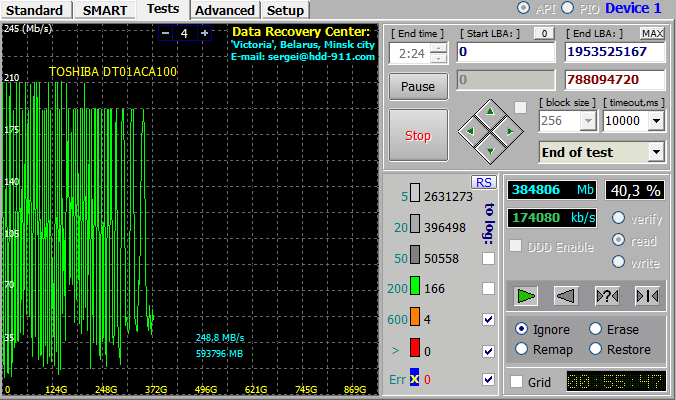Image resolution: width=676 pixels, height=400 pixels.
Task: Click the right arrow in the navigation diamond
Action: (x=510, y=131)
